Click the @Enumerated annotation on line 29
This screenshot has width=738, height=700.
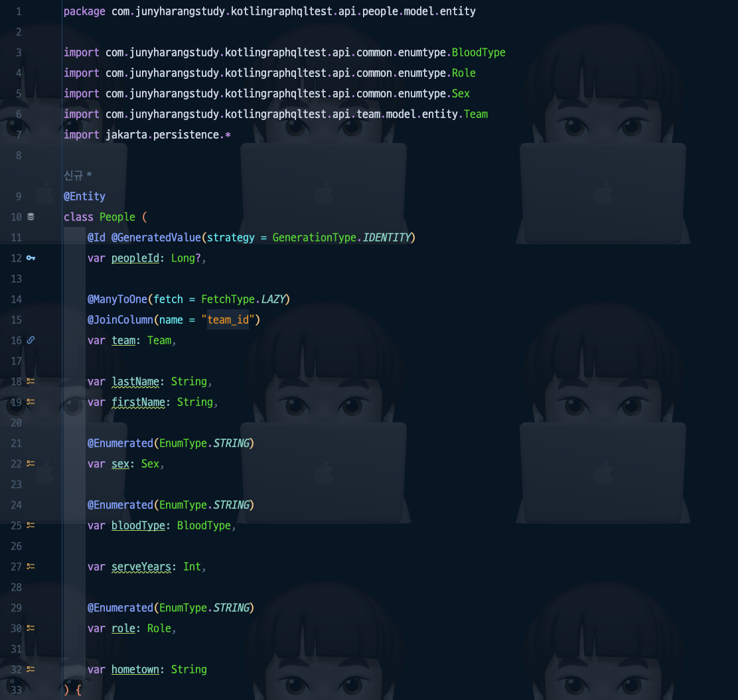tap(120, 608)
